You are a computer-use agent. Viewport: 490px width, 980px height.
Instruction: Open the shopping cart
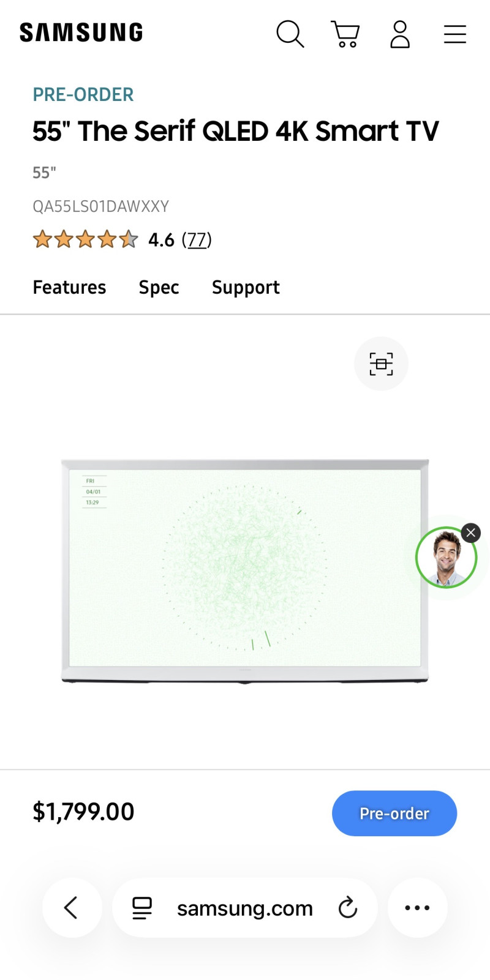[345, 34]
